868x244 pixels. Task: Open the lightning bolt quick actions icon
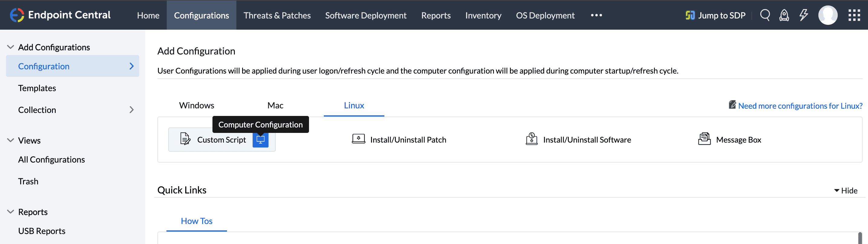coord(804,15)
